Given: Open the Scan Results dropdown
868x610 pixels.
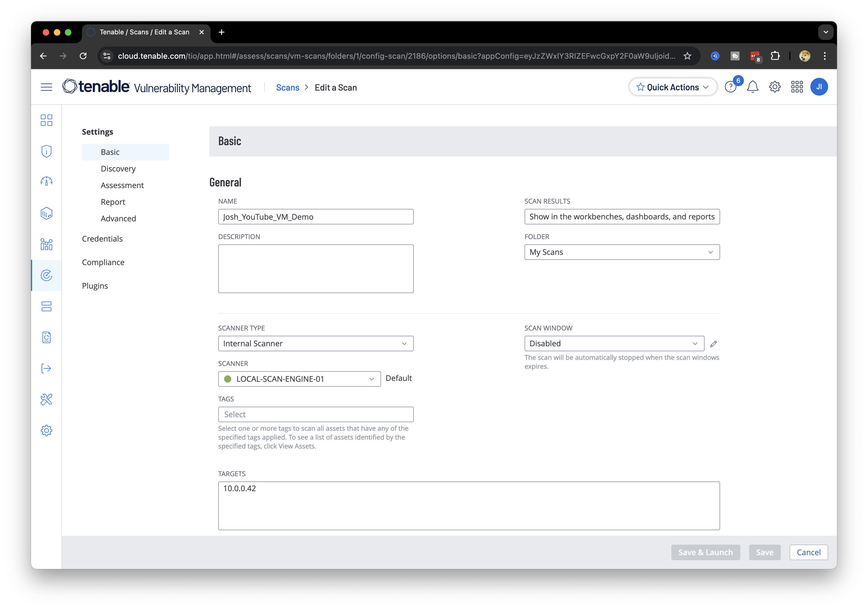Looking at the screenshot, I should [x=622, y=217].
